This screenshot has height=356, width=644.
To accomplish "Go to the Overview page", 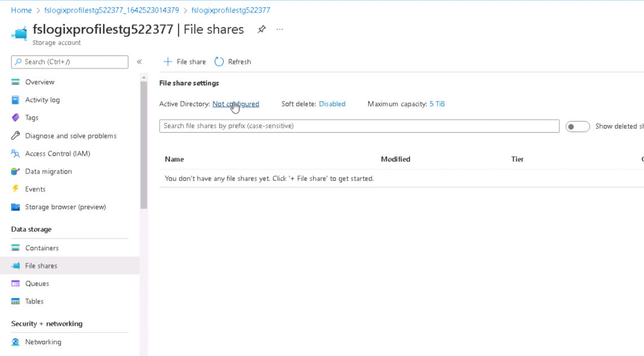I will pyautogui.click(x=39, y=81).
